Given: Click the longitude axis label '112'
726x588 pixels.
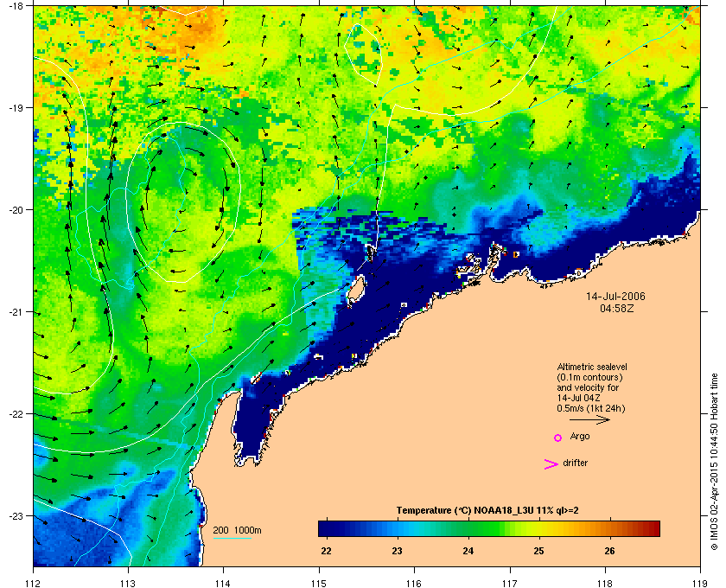Looking at the screenshot, I should [34, 584].
